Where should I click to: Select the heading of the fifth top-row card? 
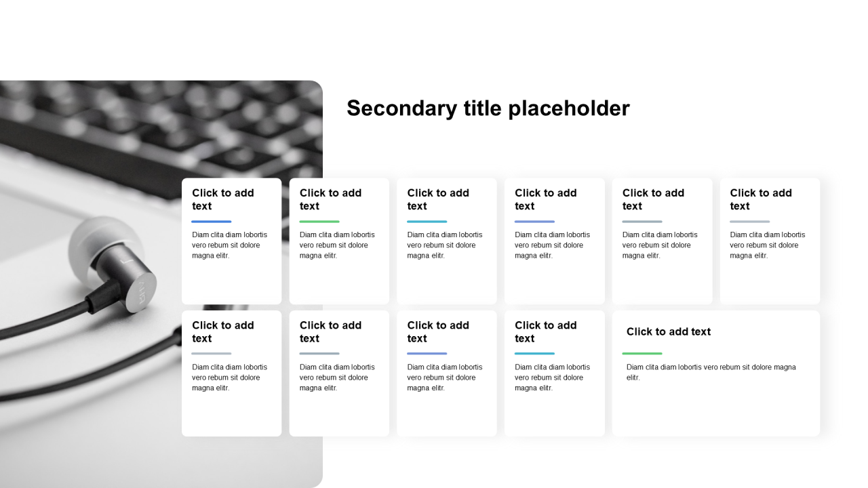click(653, 199)
